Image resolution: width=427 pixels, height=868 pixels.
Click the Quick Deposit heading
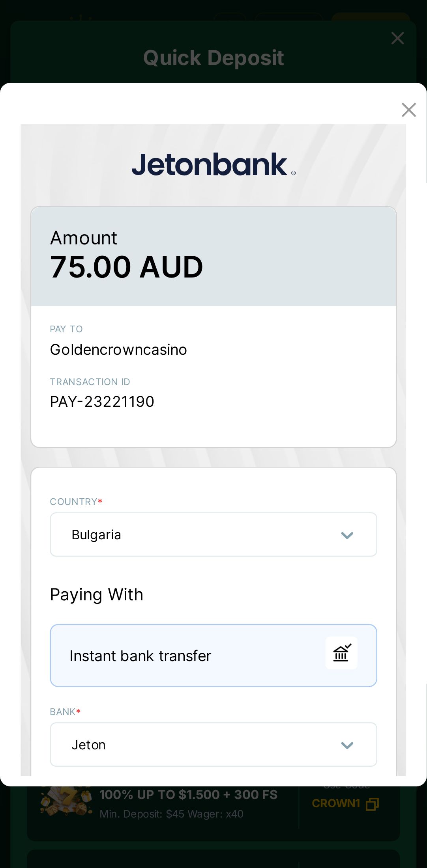pos(213,58)
